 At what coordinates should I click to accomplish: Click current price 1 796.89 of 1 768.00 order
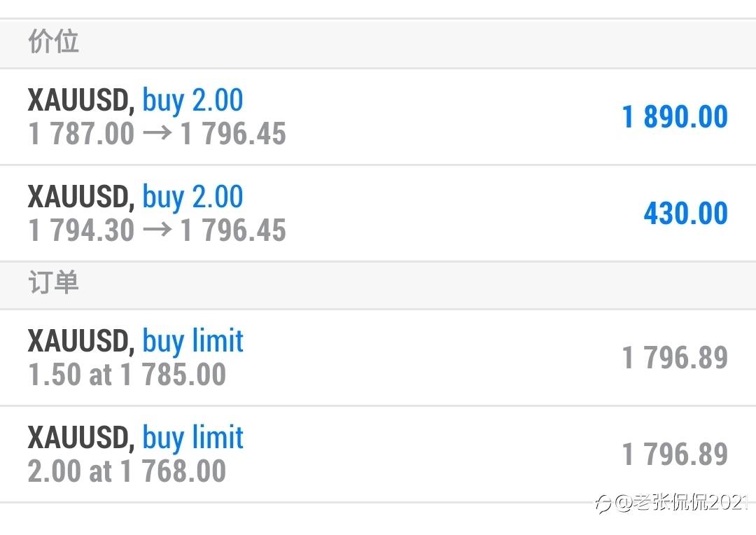[x=675, y=454]
